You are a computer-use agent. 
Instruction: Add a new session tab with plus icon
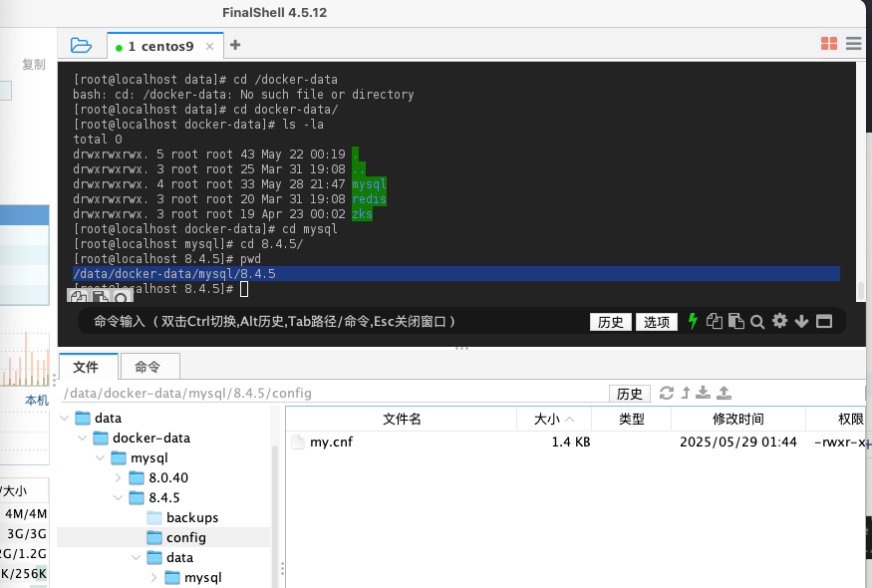(235, 45)
